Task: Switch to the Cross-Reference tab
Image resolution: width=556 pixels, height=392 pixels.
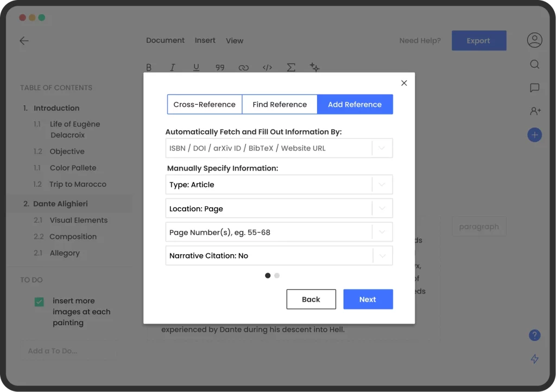Action: (204, 104)
